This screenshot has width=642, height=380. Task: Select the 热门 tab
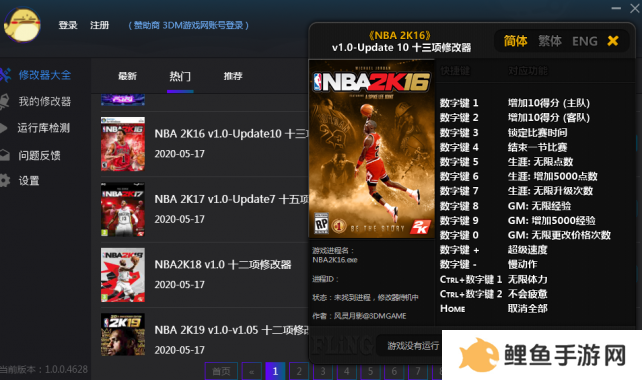coord(180,76)
